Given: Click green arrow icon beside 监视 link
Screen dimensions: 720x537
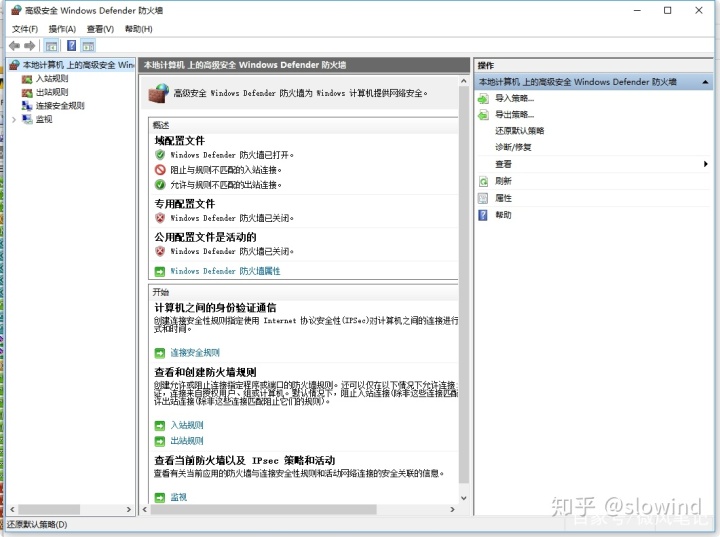Looking at the screenshot, I should point(160,497).
